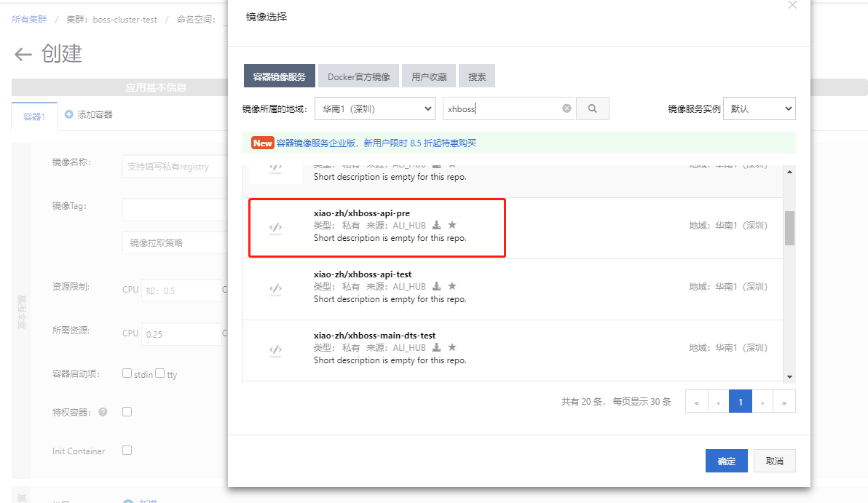
Task: Clear the xhboss search text
Action: (x=567, y=108)
